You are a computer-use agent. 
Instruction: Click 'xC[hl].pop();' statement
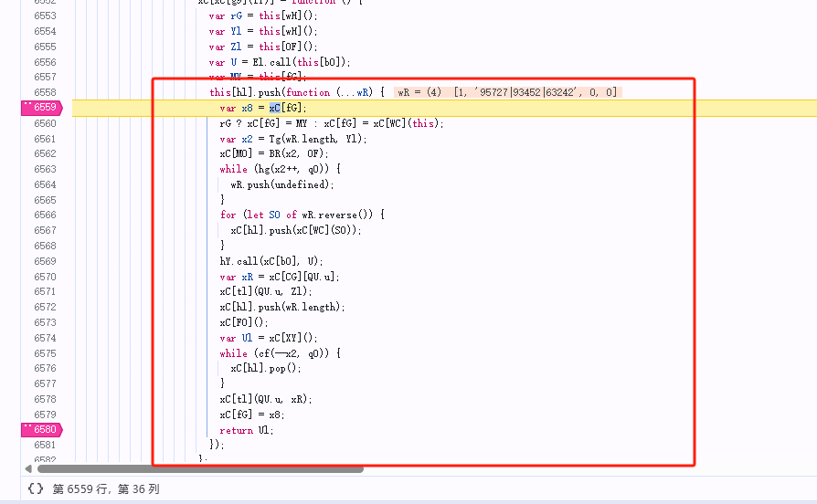266,368
